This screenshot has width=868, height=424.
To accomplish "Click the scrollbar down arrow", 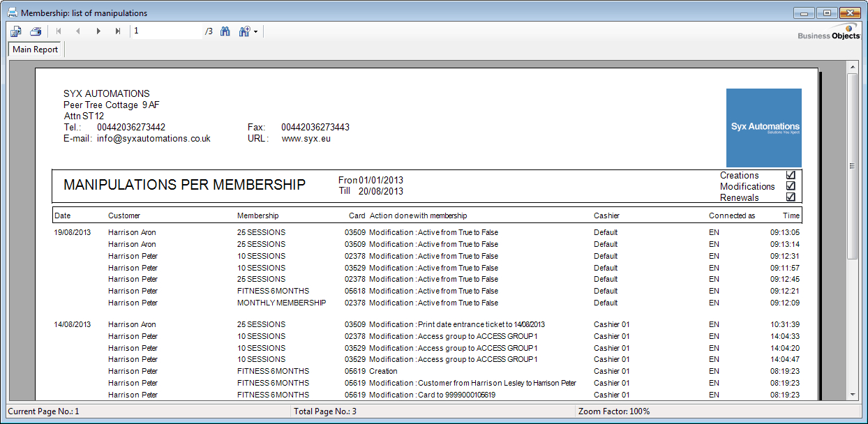I will click(x=852, y=395).
